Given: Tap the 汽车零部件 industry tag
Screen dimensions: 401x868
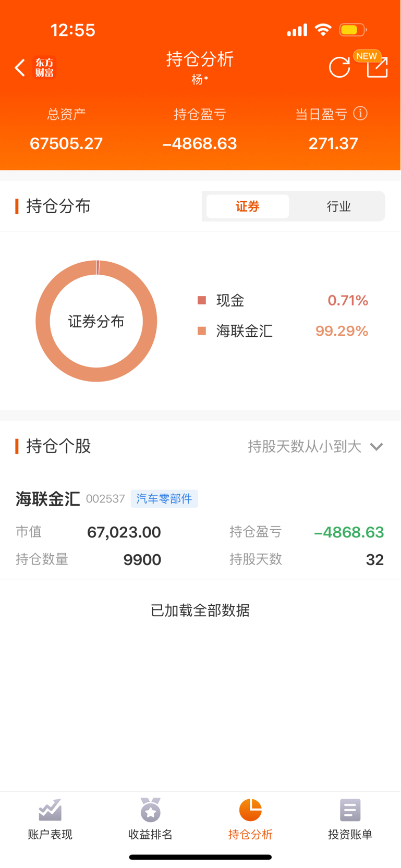Looking at the screenshot, I should 164,499.
